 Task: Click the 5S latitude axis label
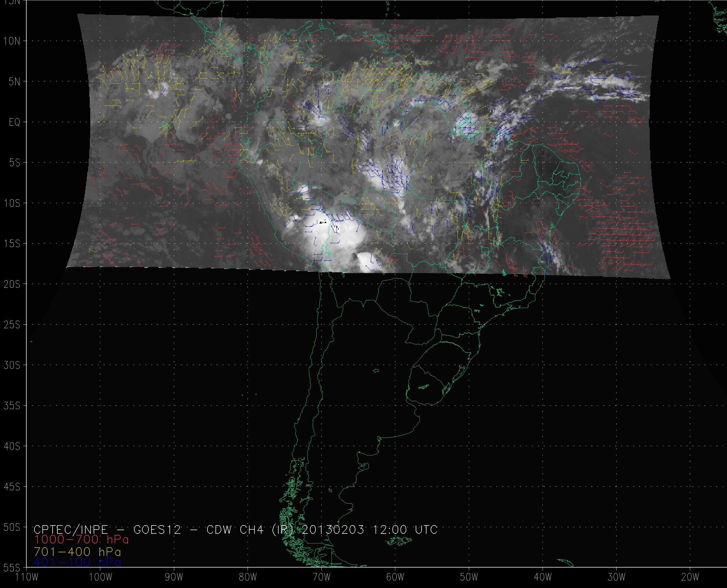pos(15,163)
